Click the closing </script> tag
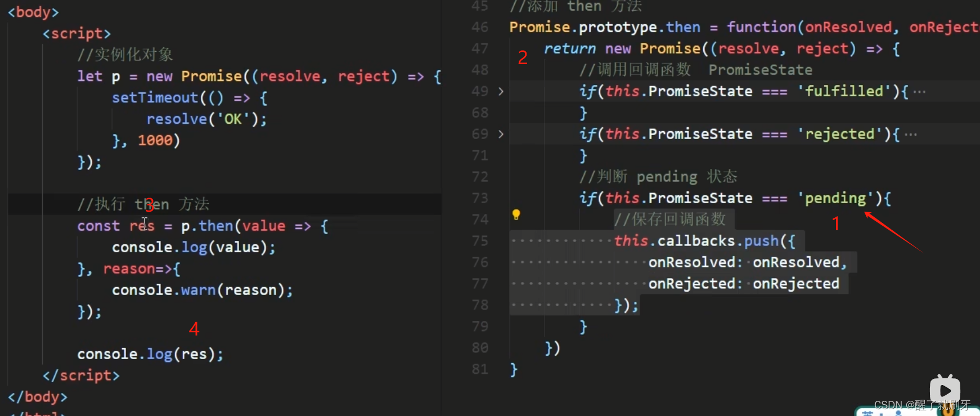 [81, 375]
